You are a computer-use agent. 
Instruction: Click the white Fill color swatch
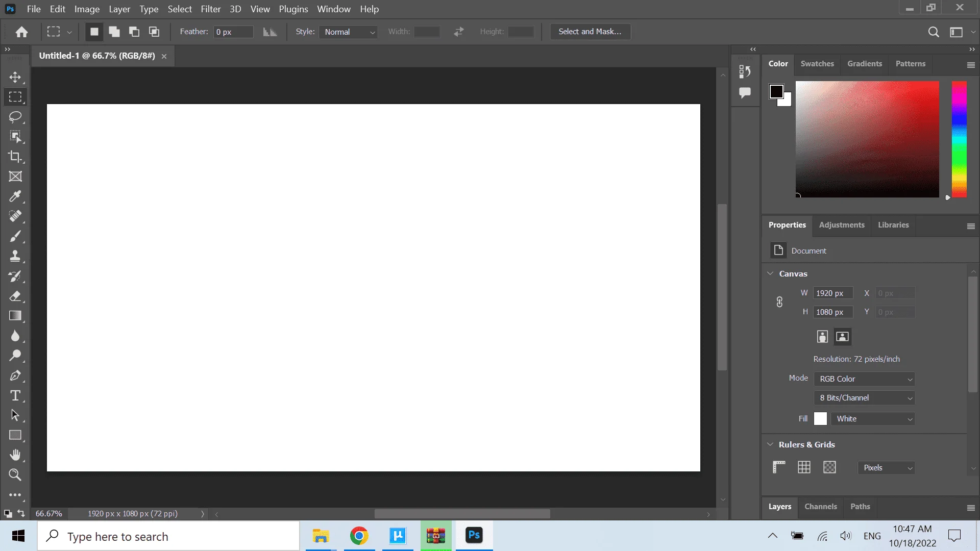coord(820,419)
